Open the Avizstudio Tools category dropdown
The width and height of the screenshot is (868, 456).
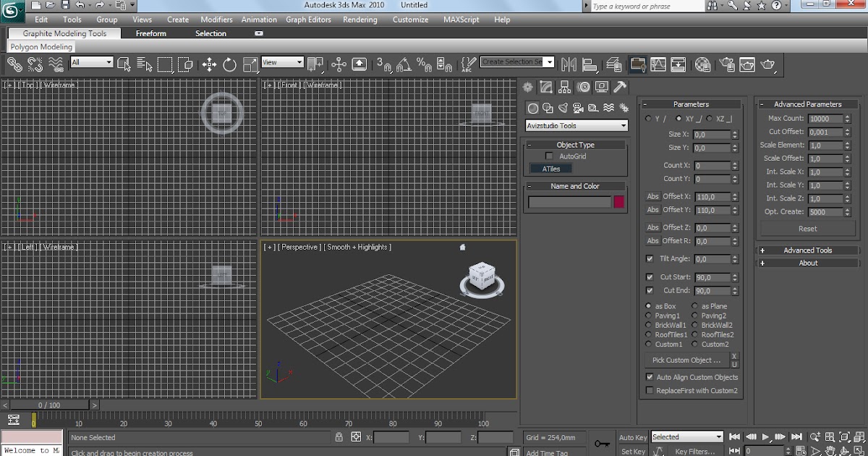576,126
